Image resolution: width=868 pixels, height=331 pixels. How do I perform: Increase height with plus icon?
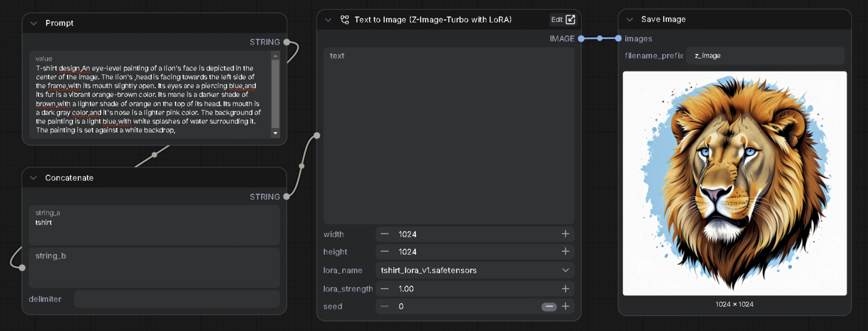[565, 251]
